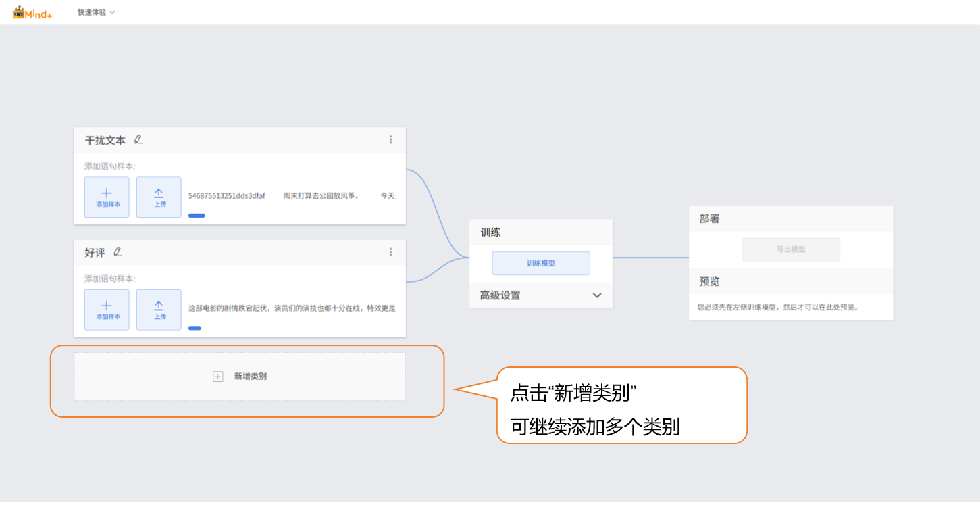Rename the 好评 category via pencil icon

[118, 252]
